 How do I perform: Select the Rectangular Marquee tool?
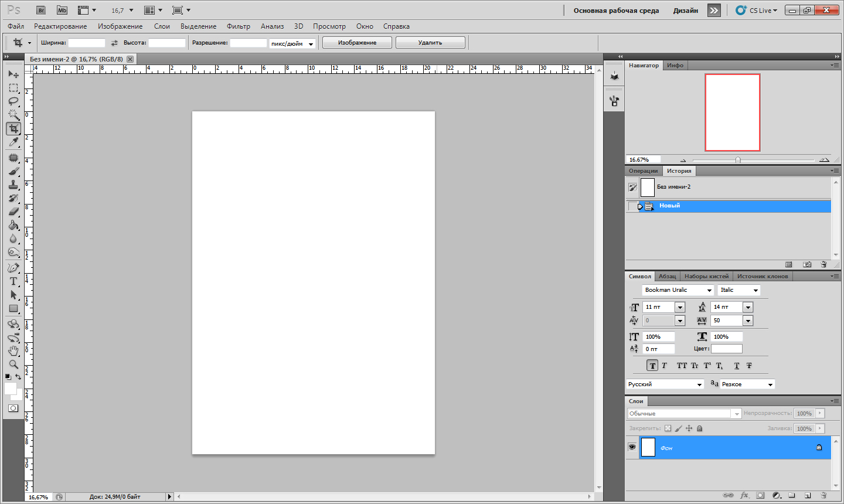pos(13,88)
